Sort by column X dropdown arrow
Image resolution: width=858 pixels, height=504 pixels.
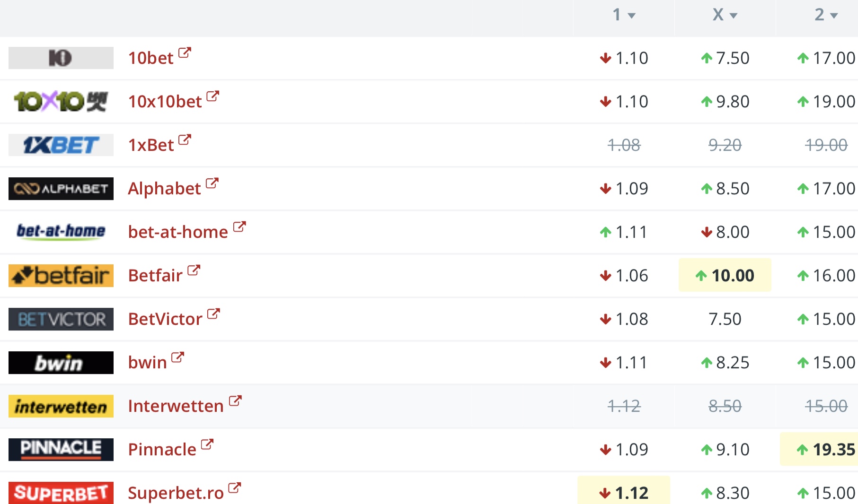point(734,16)
